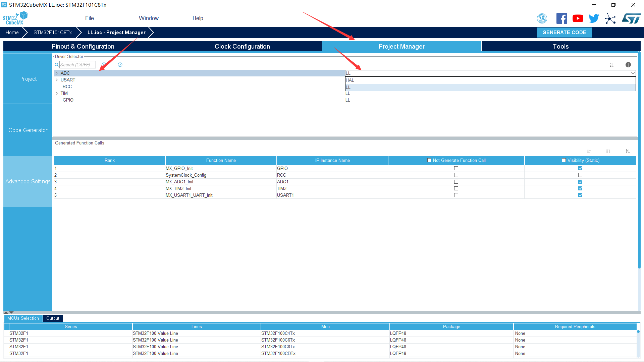Click LL.ioc - Project Manager breadcrumb
The width and height of the screenshot is (644, 362).
[116, 33]
